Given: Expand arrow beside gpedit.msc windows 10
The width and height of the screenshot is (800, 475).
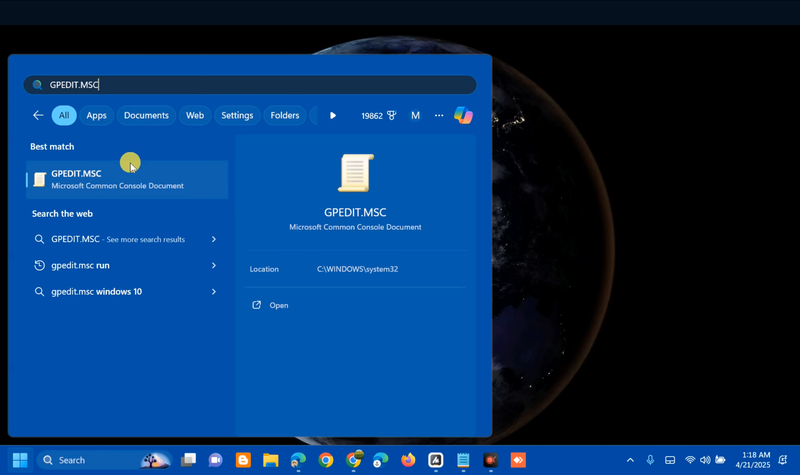Looking at the screenshot, I should click(214, 292).
